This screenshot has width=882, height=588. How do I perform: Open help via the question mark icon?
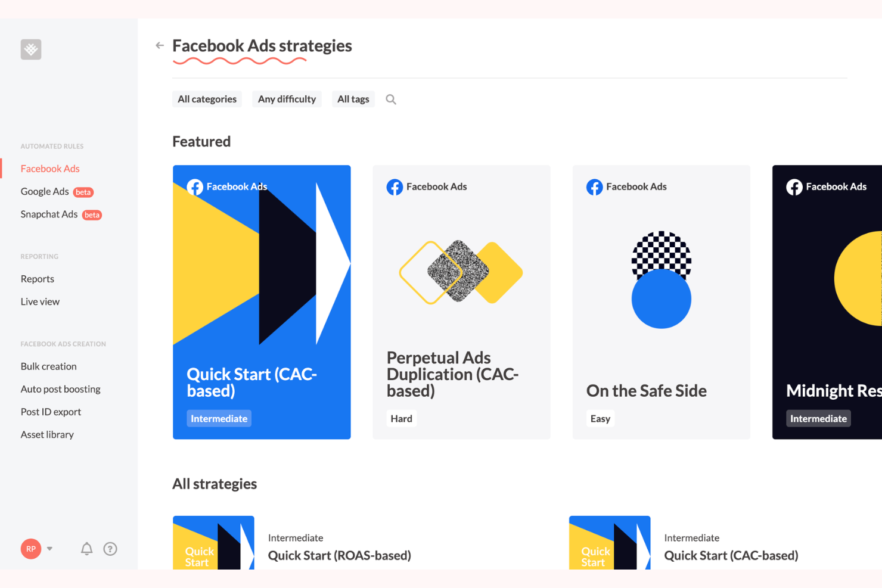[x=110, y=549]
